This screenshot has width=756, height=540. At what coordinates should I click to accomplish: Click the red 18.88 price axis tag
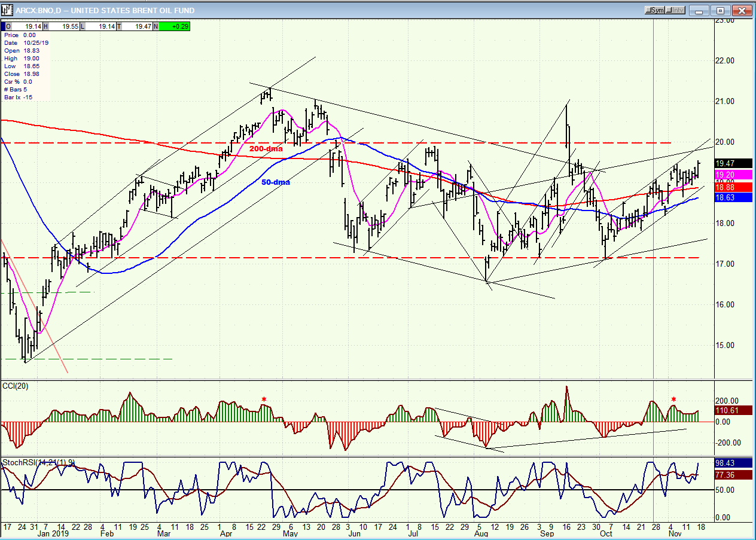pos(733,187)
